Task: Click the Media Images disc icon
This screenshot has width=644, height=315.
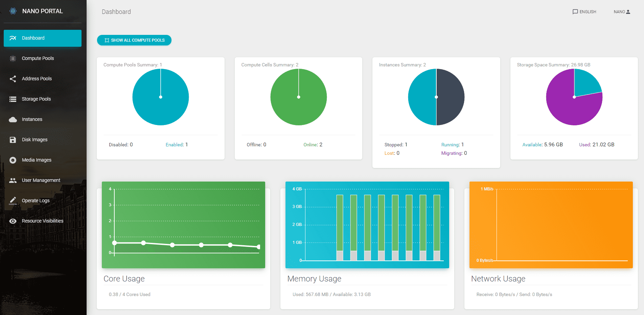Action: (x=13, y=160)
